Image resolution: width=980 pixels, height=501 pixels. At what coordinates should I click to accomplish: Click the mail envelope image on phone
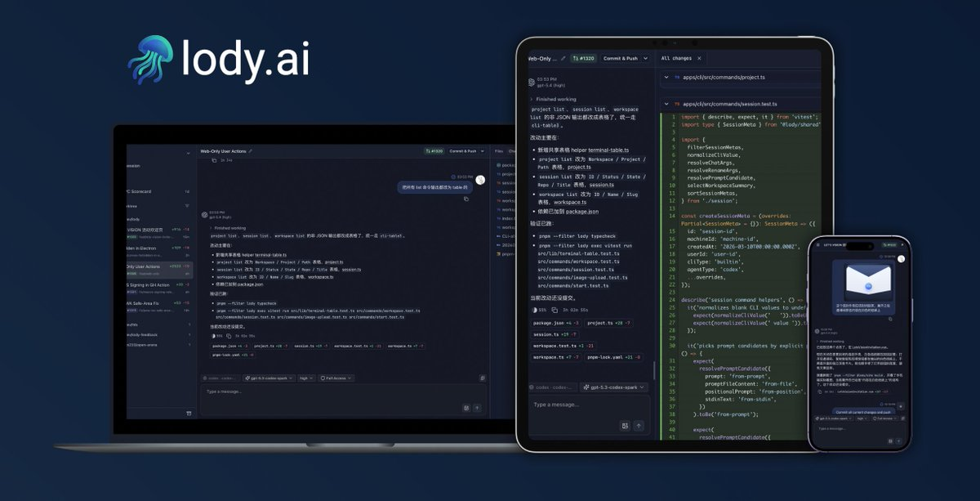868,280
